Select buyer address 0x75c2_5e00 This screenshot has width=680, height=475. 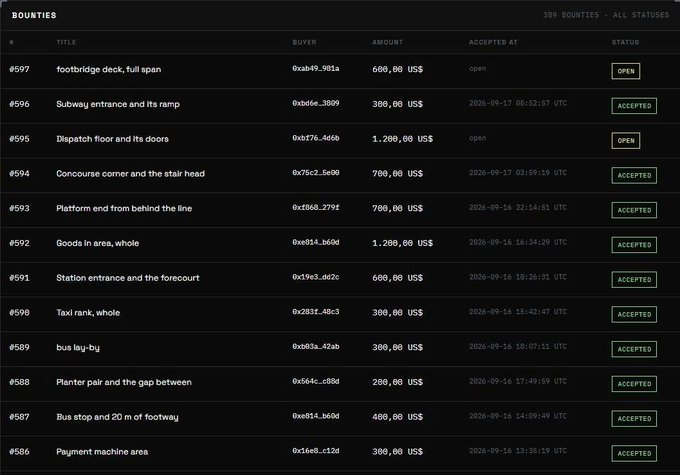[x=316, y=173]
